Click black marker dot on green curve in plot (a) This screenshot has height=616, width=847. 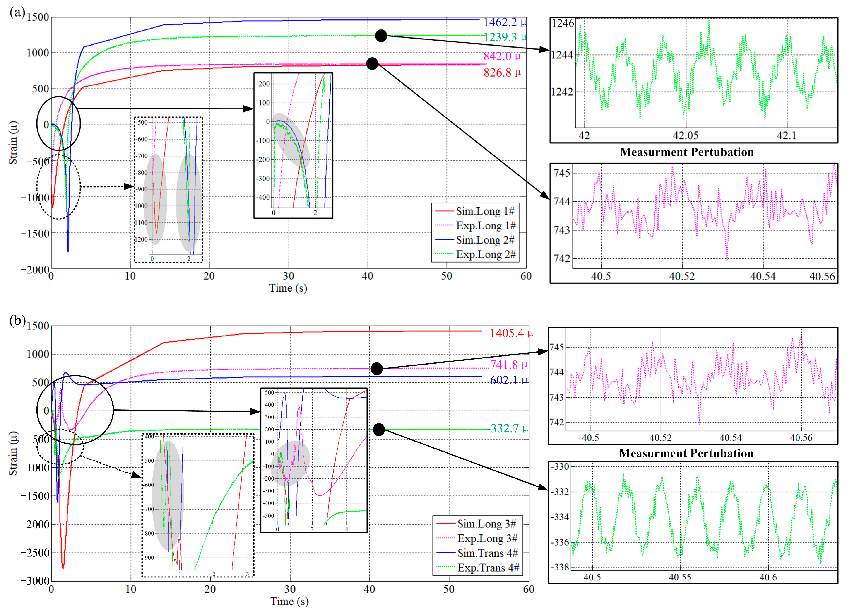(381, 36)
